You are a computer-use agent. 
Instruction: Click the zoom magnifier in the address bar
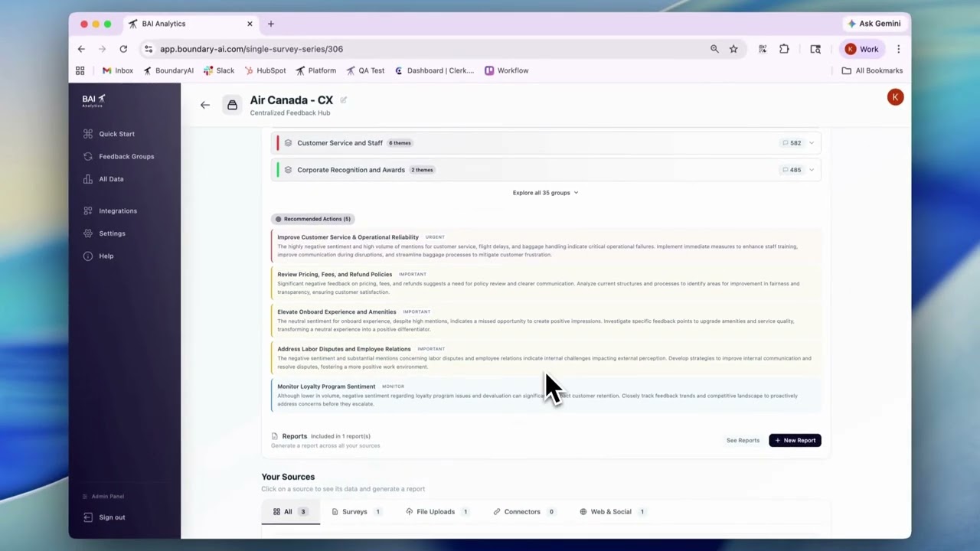(x=714, y=49)
